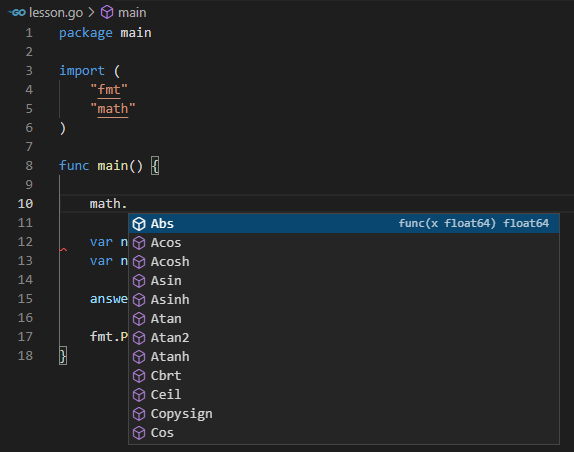Viewport: 574px width, 452px height.
Task: Choose Cos from the autocomplete list
Action: click(344, 433)
